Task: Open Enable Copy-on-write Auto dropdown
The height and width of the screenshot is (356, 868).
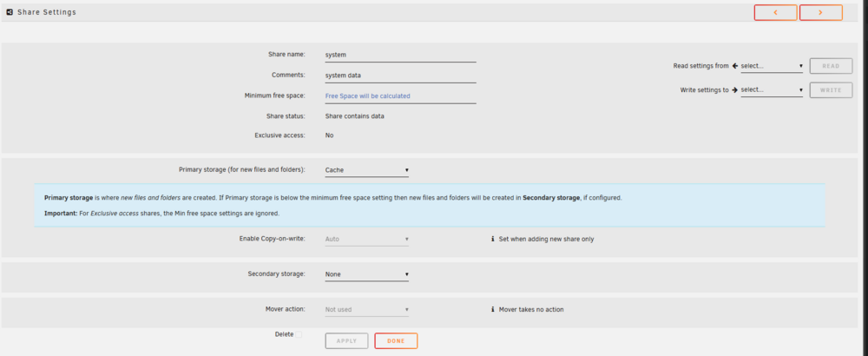Action: pos(366,239)
